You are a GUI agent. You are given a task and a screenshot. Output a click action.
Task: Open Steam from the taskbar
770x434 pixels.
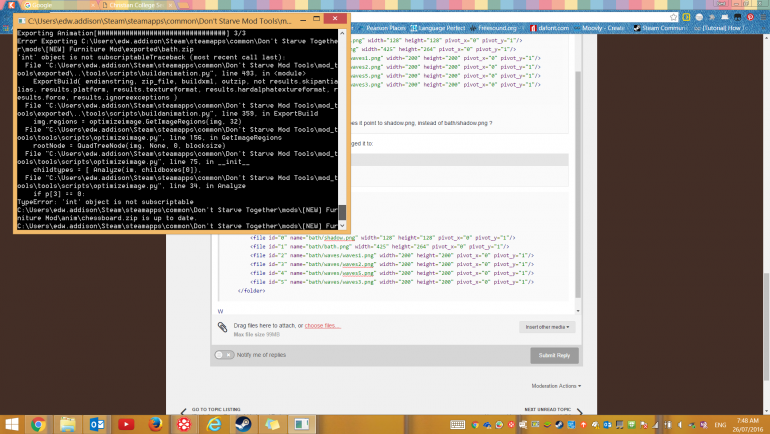[243, 424]
